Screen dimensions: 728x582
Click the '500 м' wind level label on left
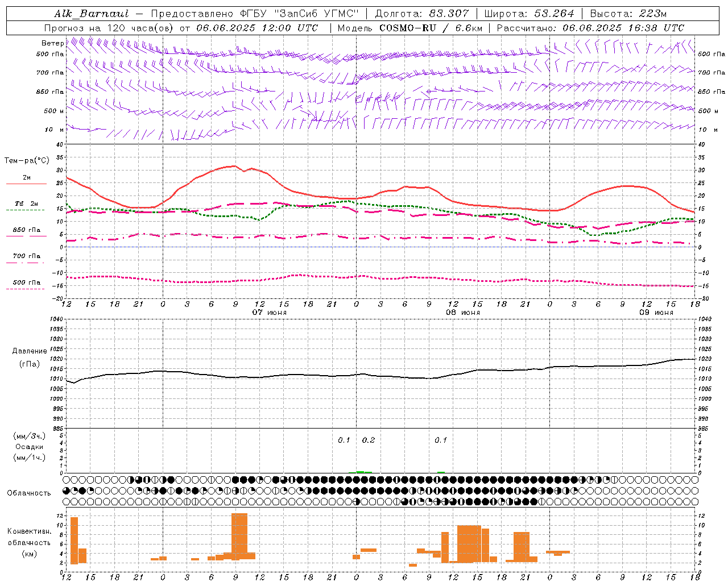click(x=54, y=111)
